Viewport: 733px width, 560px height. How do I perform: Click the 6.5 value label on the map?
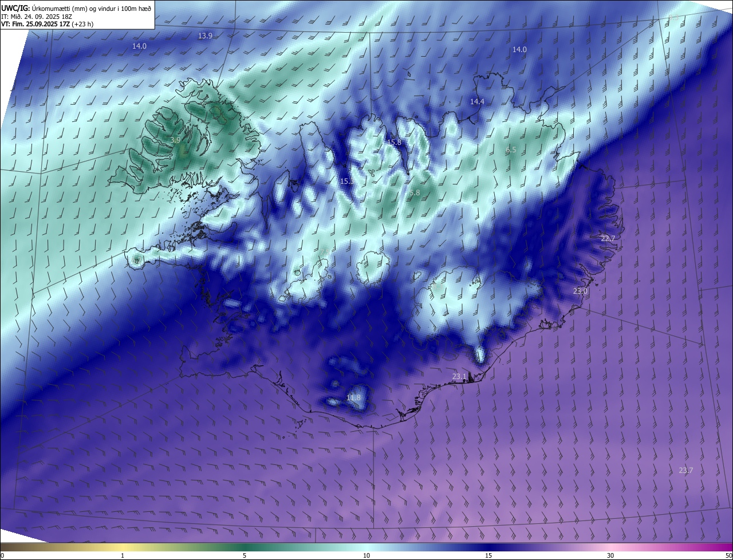511,149
